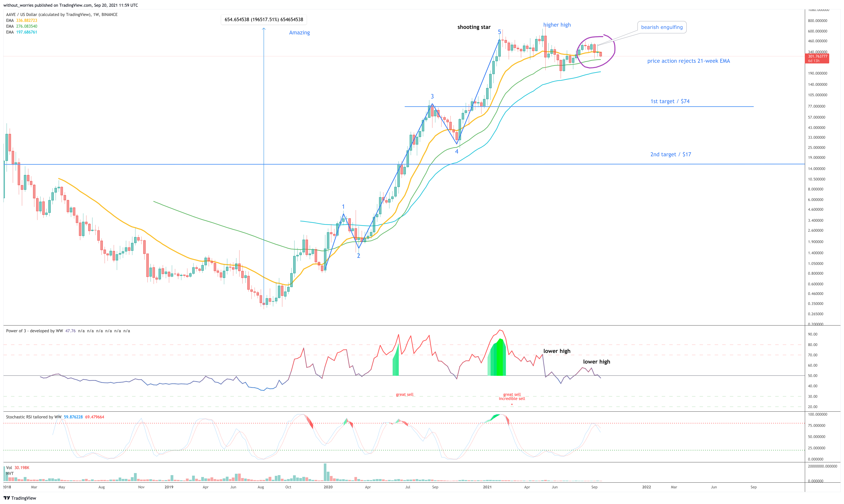Click the Vol 30.198K legend
This screenshot has height=504, width=844.
point(18,468)
